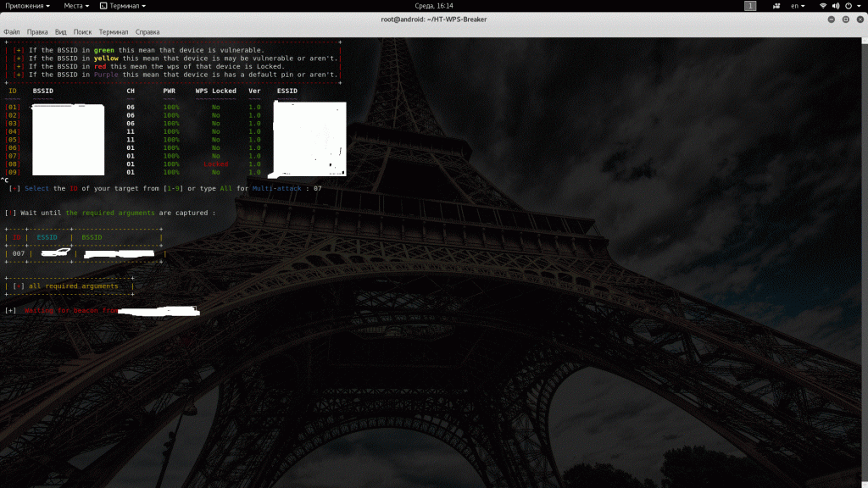Viewport: 868px width, 488px height.
Task: Click the volume speaker icon
Action: [836, 6]
